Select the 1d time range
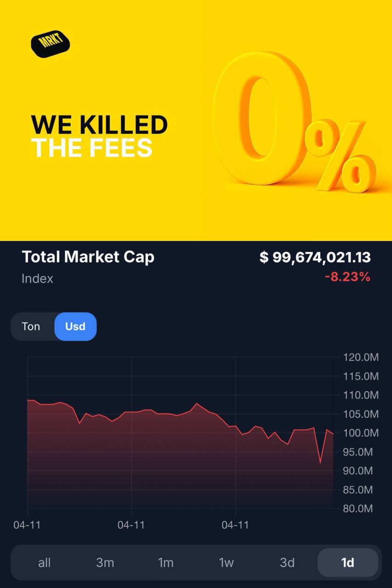This screenshot has height=588, width=392. click(x=347, y=562)
